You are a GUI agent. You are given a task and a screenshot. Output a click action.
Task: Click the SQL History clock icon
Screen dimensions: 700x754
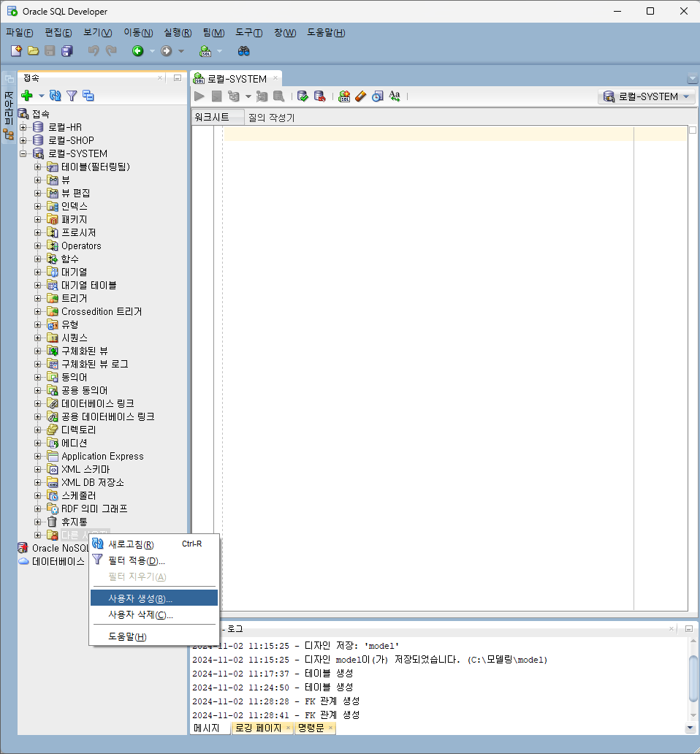click(378, 96)
